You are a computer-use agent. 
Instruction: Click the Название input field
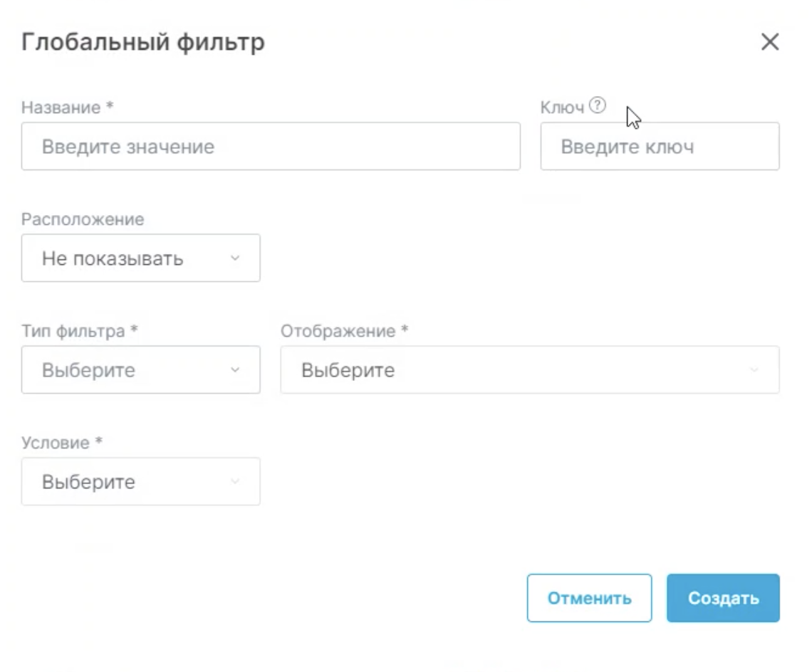click(271, 147)
